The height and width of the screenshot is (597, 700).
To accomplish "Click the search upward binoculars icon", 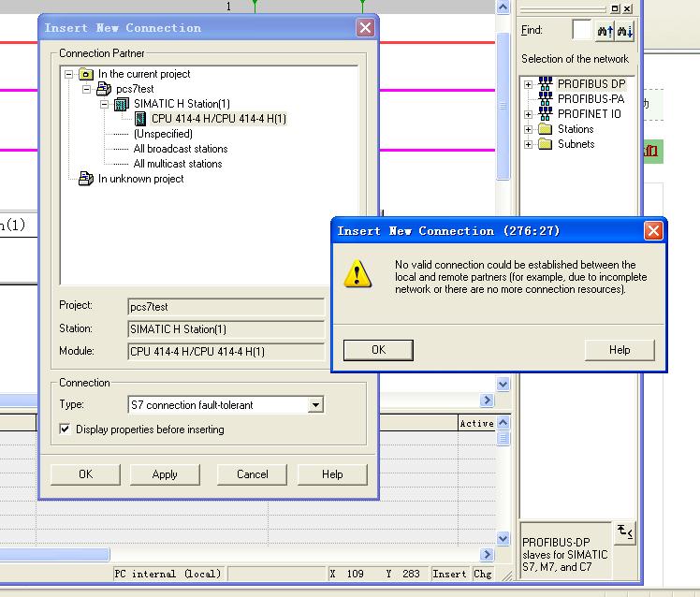I will click(x=605, y=31).
